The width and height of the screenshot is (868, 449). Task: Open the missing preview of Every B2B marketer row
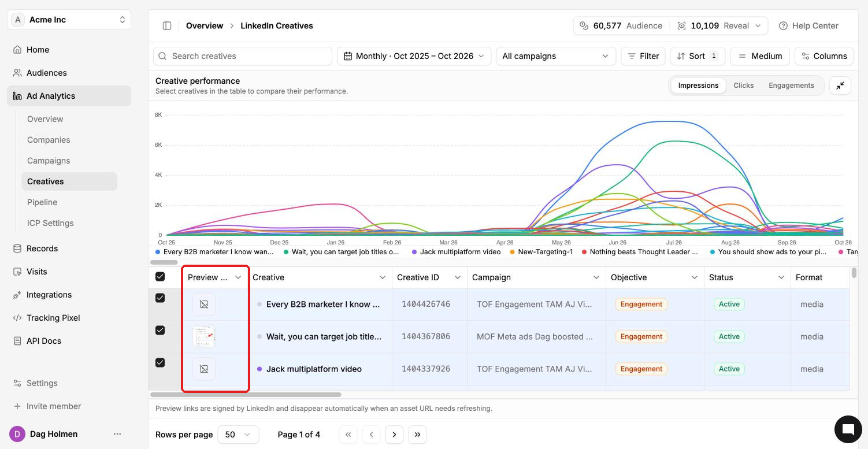[204, 304]
